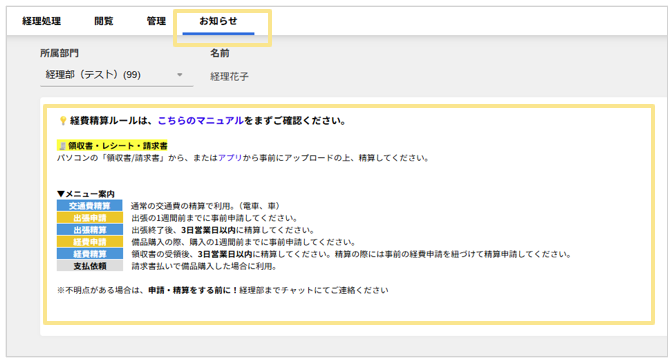Click the 経費申請 yellow label
This screenshot has height=361, width=670.
click(x=90, y=242)
